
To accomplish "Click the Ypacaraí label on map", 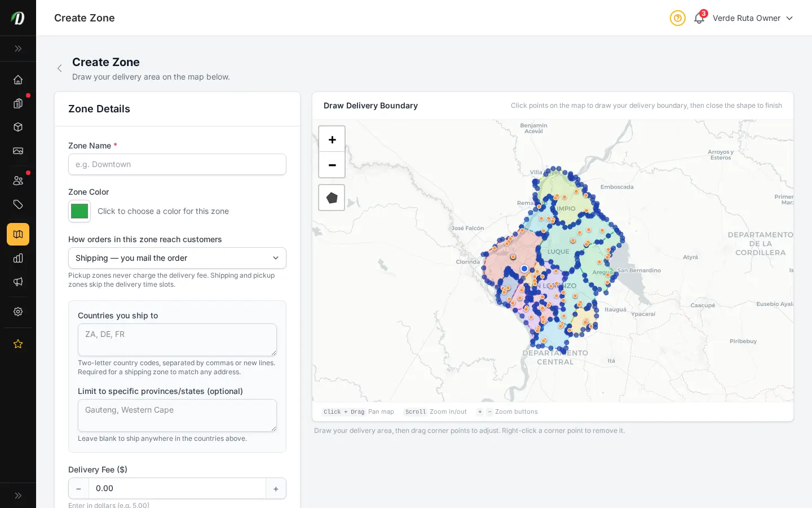I will pyautogui.click(x=643, y=314).
